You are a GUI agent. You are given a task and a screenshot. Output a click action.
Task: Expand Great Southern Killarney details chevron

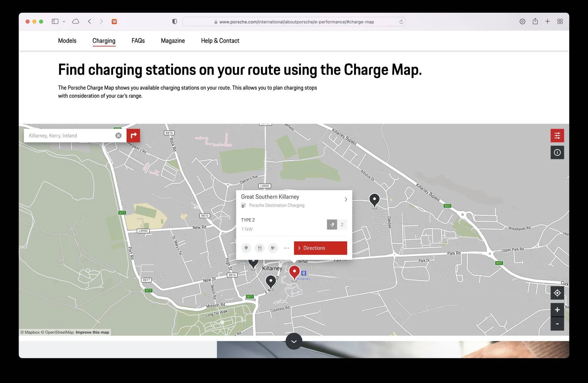[346, 199]
